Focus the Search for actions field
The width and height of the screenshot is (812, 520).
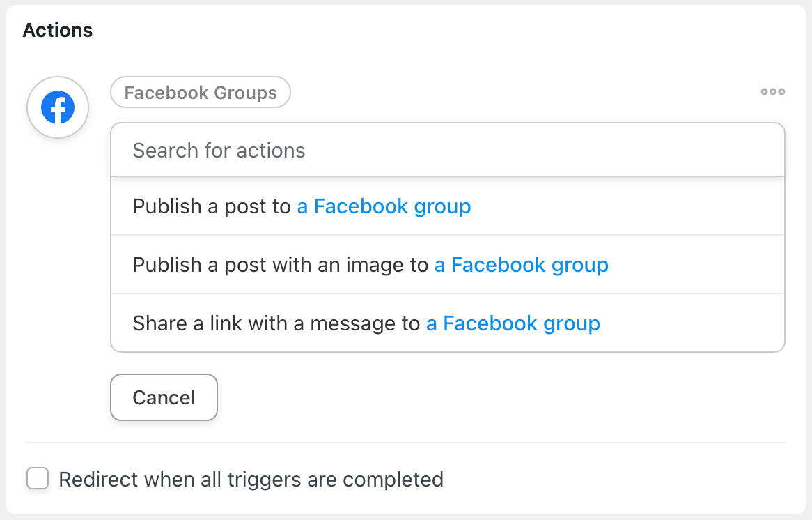(448, 151)
